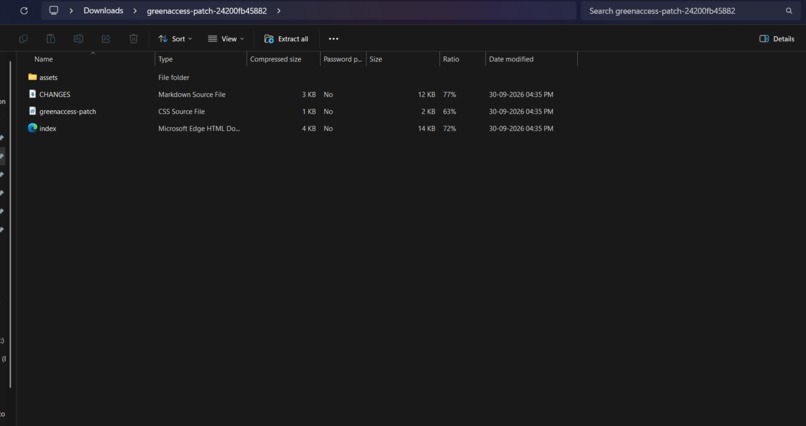
Task: Focus the Search greenaccess-patch-24200fb45882 field
Action: 688,11
